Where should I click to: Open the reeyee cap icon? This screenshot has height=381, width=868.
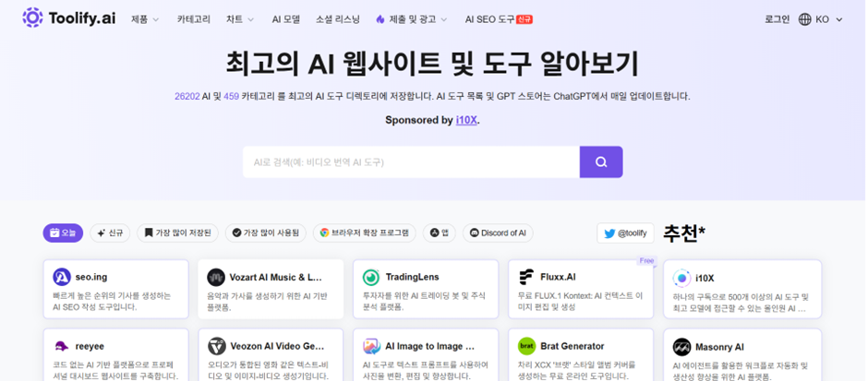62,347
